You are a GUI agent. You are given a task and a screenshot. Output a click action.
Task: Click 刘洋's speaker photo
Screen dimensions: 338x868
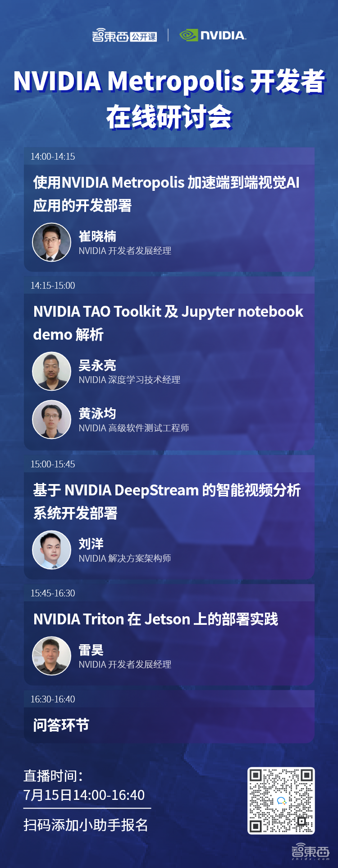[52, 550]
